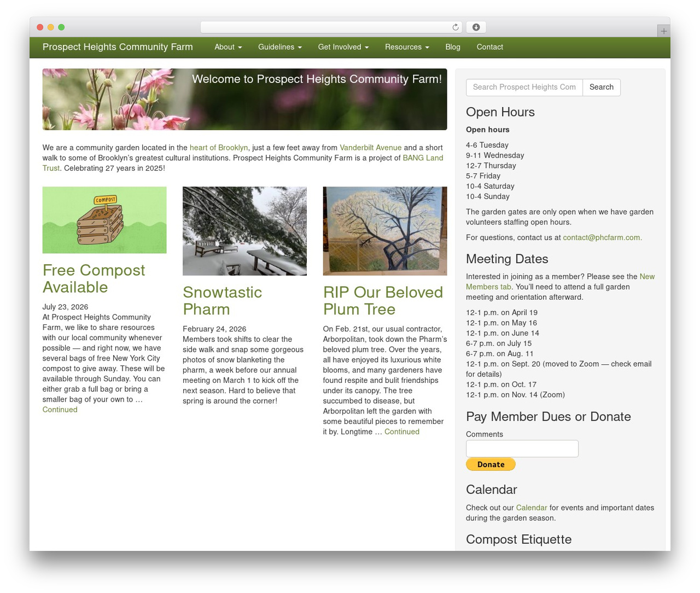Click the Search button

602,88
